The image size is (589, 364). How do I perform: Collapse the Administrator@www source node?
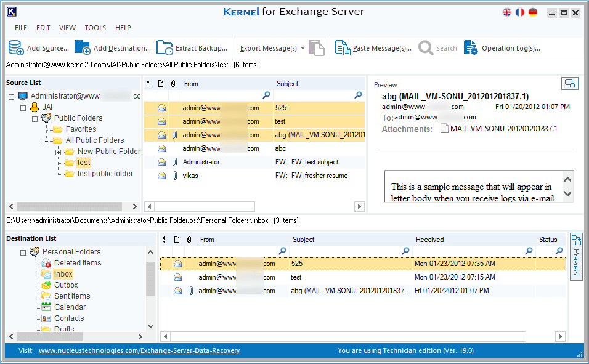coord(12,97)
